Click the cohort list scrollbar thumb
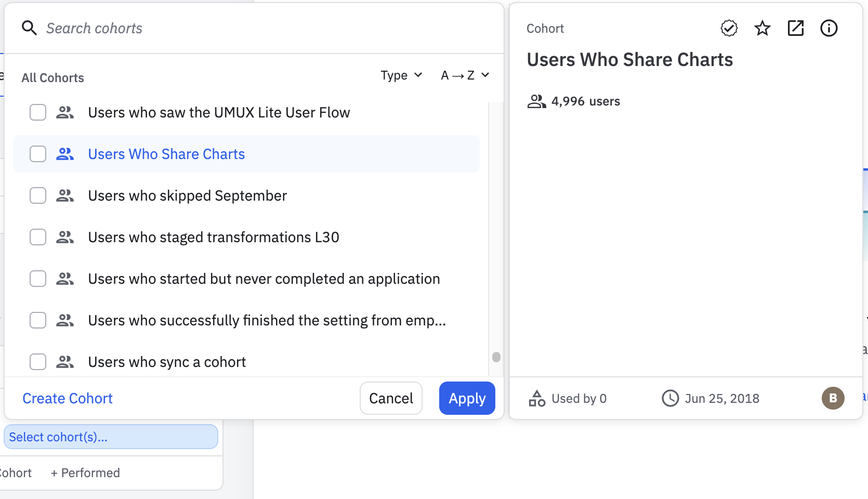868x499 pixels. click(x=496, y=357)
